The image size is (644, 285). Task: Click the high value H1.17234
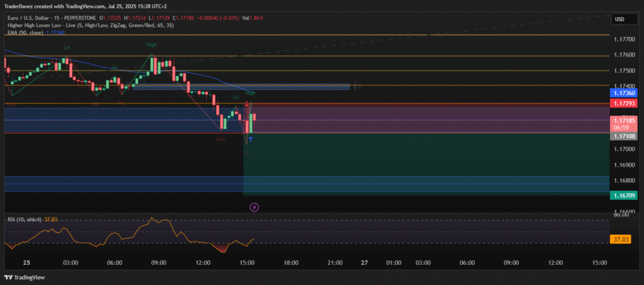coord(135,18)
